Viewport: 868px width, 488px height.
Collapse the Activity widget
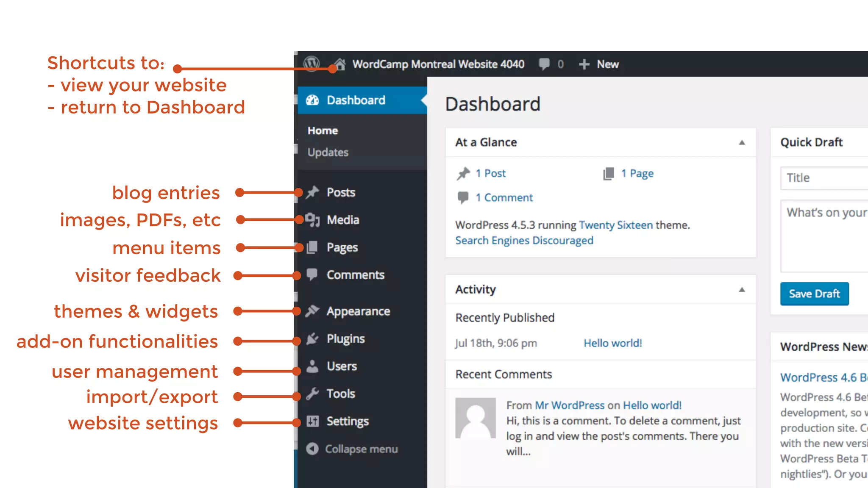[742, 290]
